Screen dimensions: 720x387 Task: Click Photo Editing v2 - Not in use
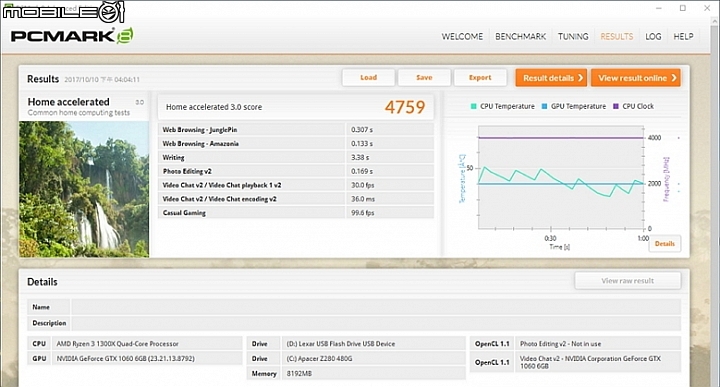(560, 343)
